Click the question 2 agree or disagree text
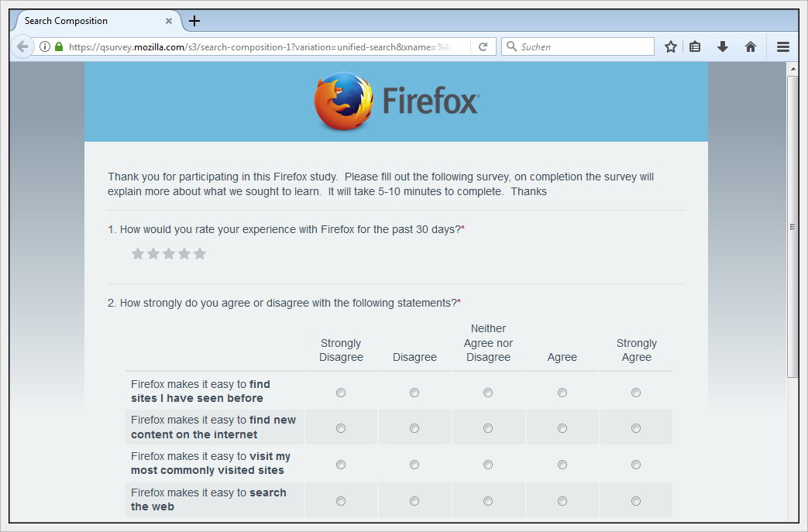 (x=284, y=303)
